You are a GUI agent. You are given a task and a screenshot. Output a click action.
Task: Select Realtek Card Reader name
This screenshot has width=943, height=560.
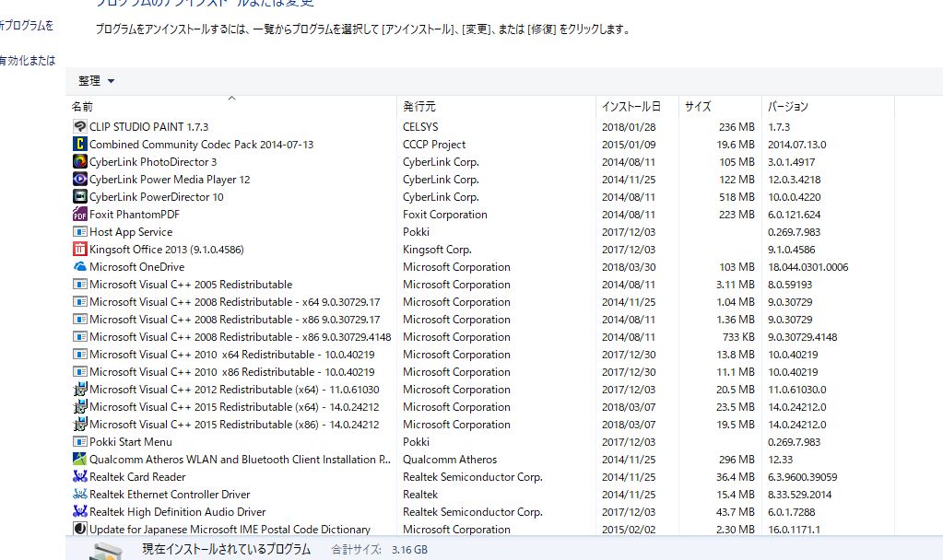click(137, 476)
